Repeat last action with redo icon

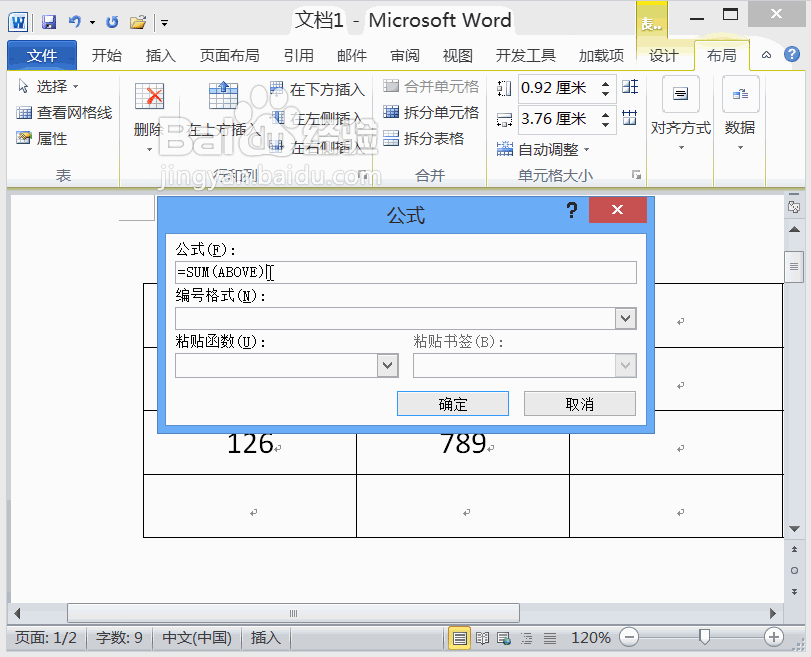point(112,22)
